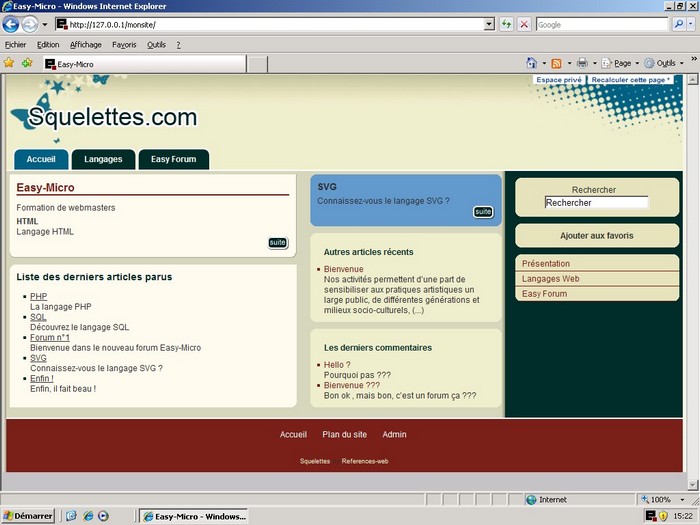Click the green Refresh arrows icon
700x525 pixels.
point(506,25)
